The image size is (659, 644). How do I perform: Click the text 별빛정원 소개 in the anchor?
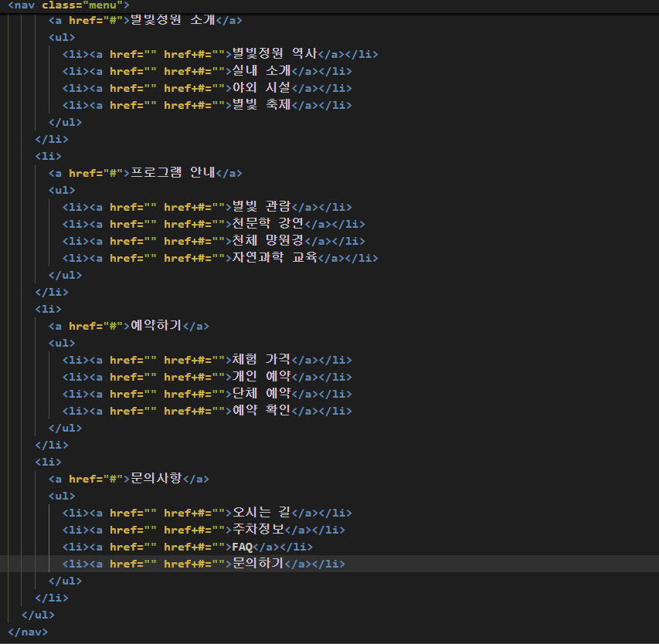click(x=173, y=20)
